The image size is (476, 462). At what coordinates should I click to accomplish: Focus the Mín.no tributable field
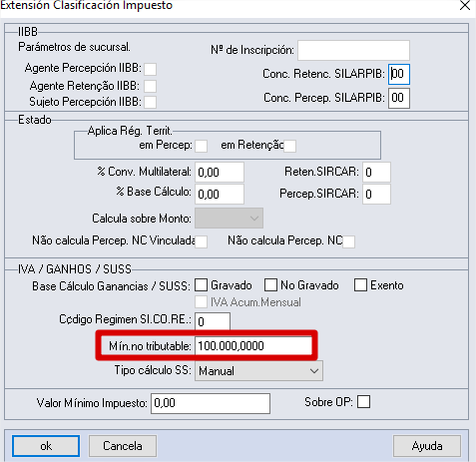(x=253, y=346)
